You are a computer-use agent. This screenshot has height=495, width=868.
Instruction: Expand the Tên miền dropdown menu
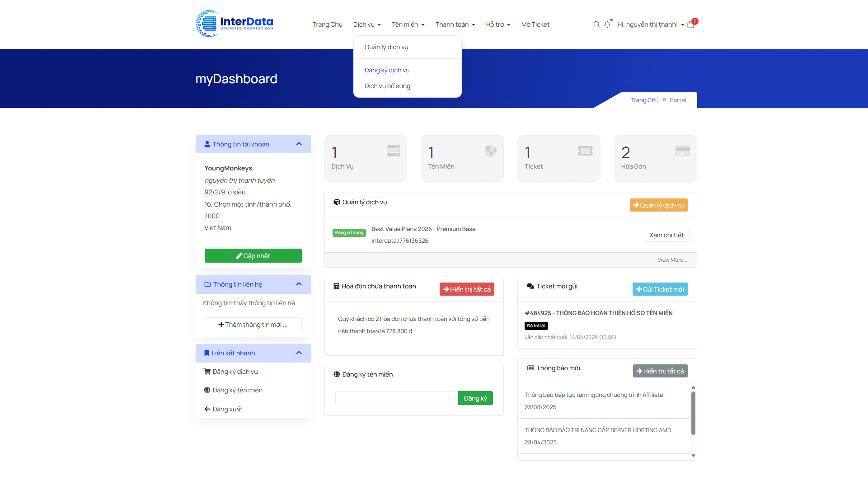point(408,24)
